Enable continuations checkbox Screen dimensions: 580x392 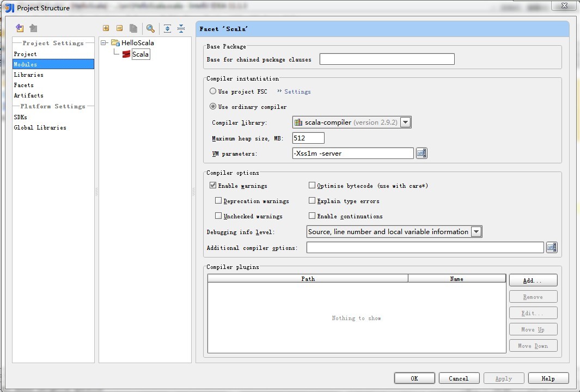312,216
